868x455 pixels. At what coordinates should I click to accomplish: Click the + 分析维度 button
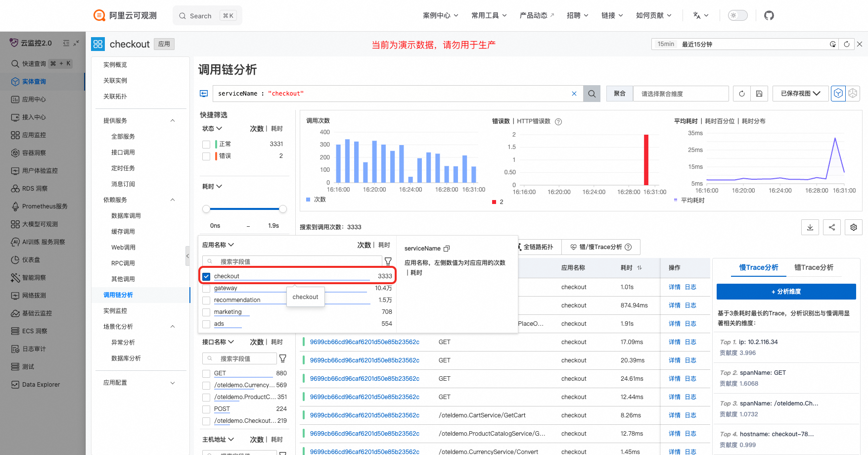(786, 292)
